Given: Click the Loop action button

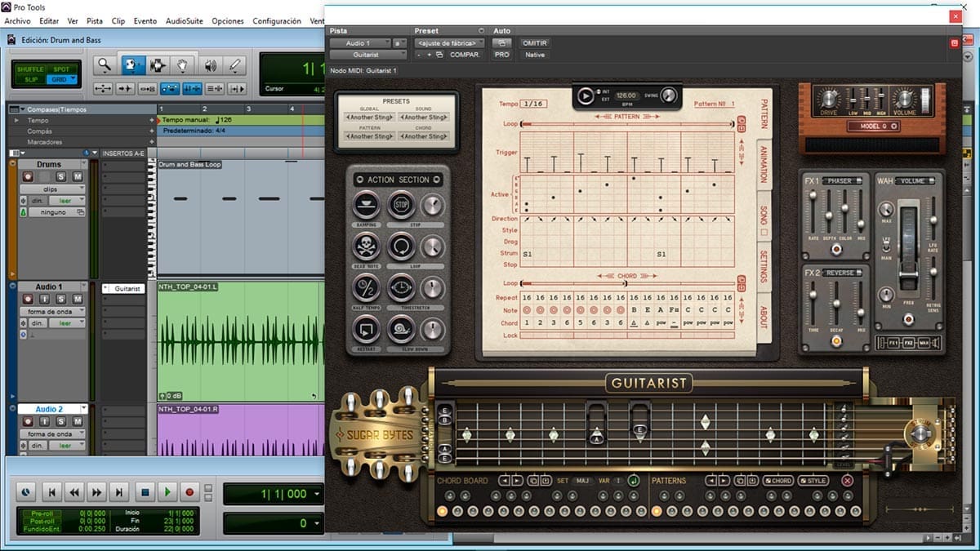Looking at the screenshot, I should (x=401, y=247).
